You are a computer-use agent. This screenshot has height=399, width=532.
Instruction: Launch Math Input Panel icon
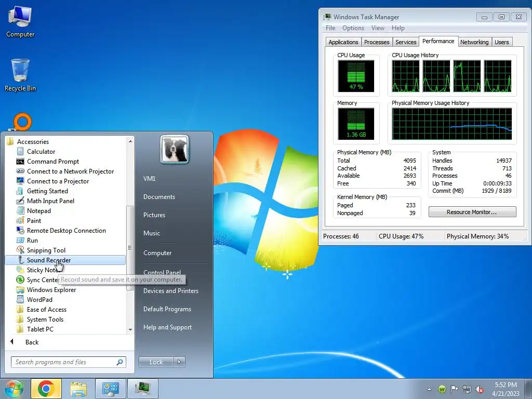20,201
